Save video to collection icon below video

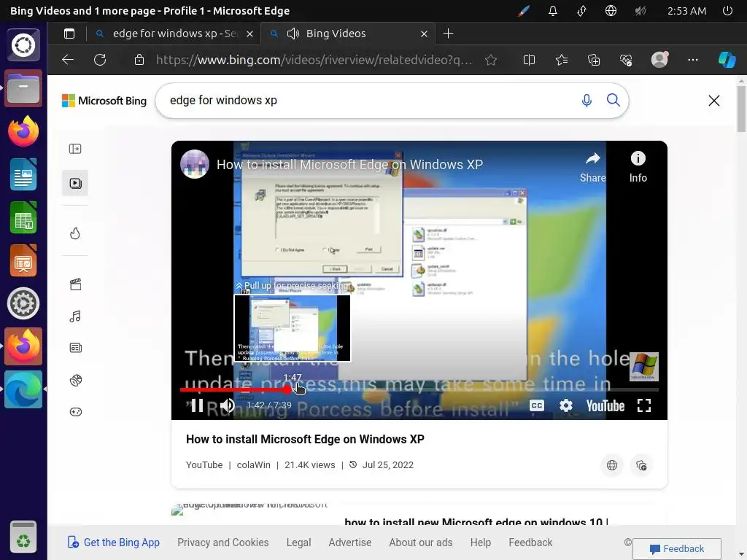(x=641, y=465)
